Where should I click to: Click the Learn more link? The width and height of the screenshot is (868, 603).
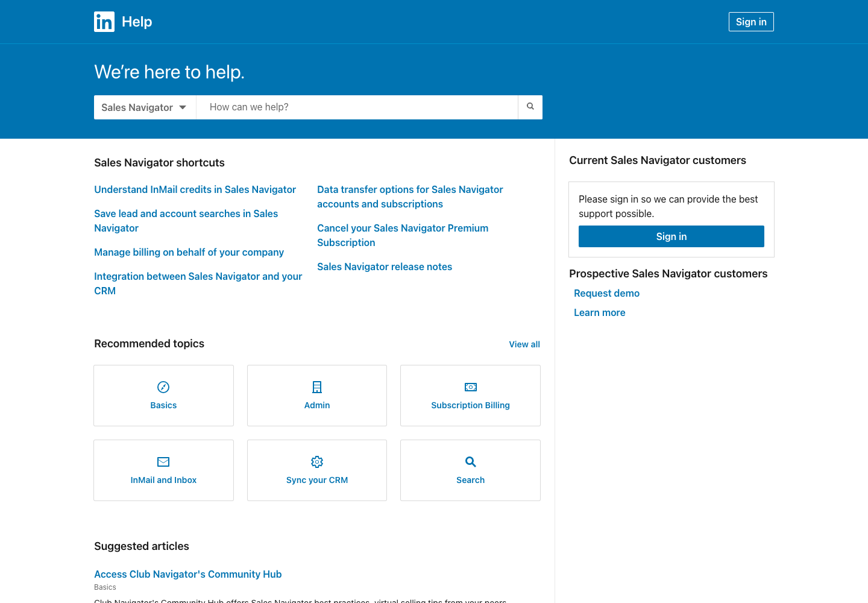599,312
